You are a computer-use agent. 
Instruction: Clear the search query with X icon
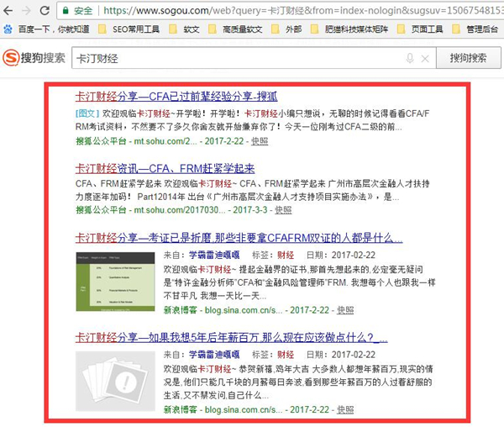point(425,59)
